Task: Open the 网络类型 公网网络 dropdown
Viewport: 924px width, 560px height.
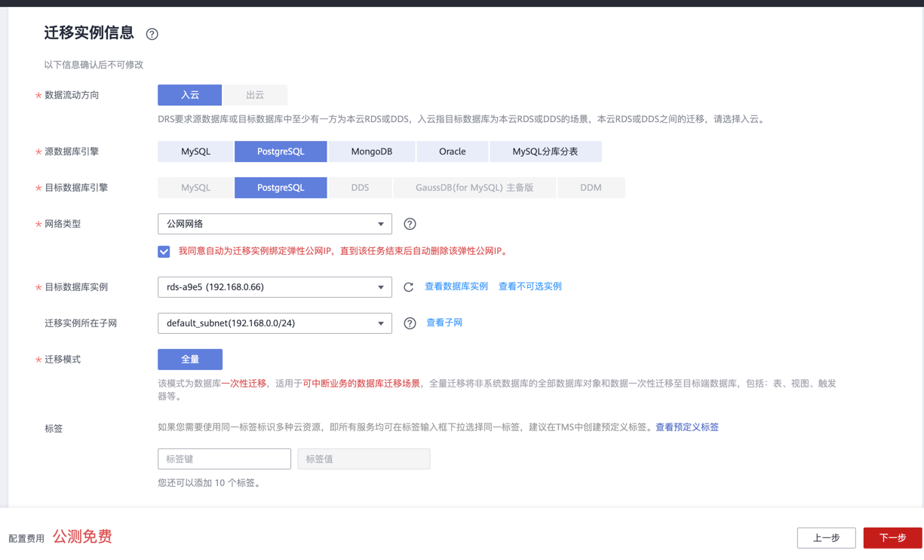Action: (x=275, y=224)
